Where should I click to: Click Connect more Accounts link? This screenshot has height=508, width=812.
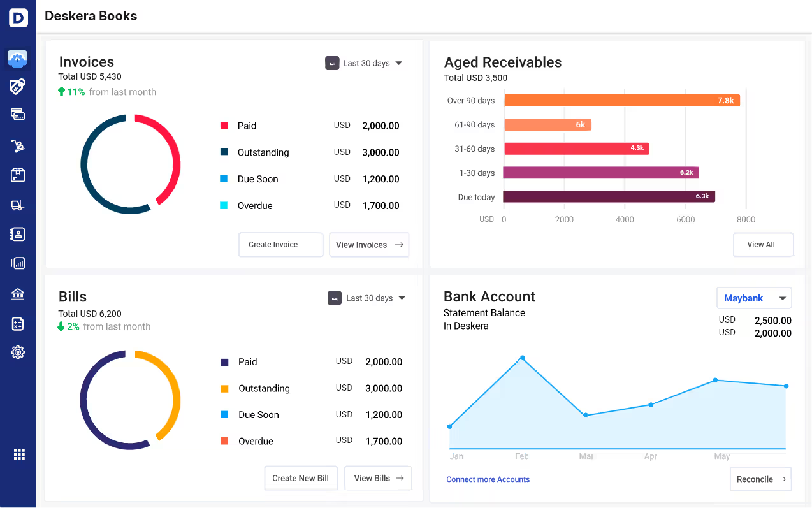[x=488, y=479]
